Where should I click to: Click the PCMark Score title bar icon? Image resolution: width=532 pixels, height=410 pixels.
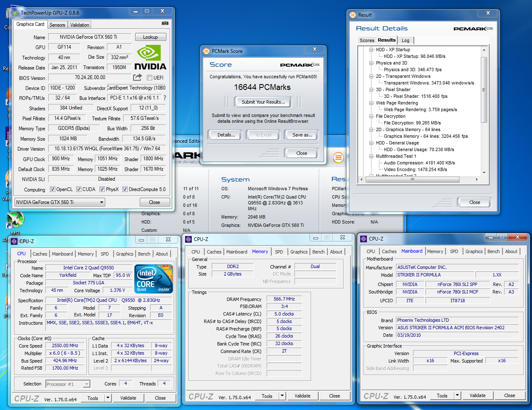point(206,51)
